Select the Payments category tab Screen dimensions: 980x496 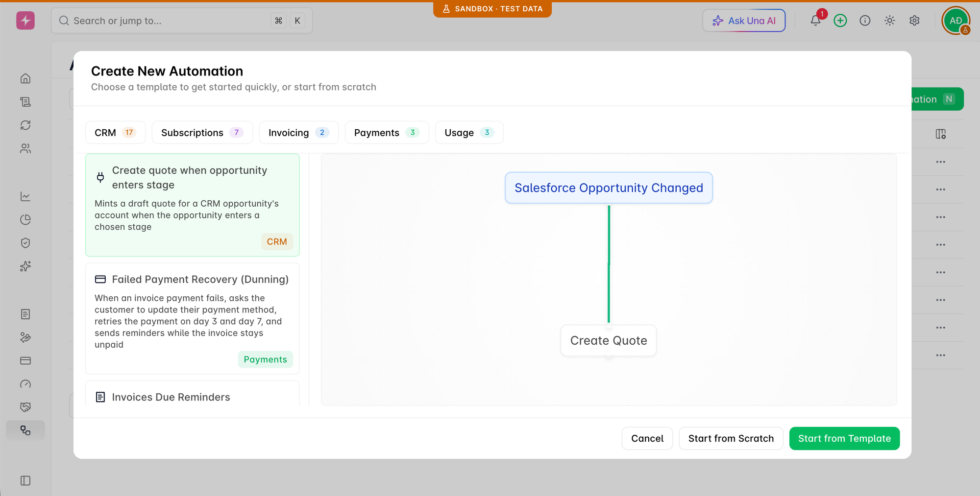click(x=387, y=133)
